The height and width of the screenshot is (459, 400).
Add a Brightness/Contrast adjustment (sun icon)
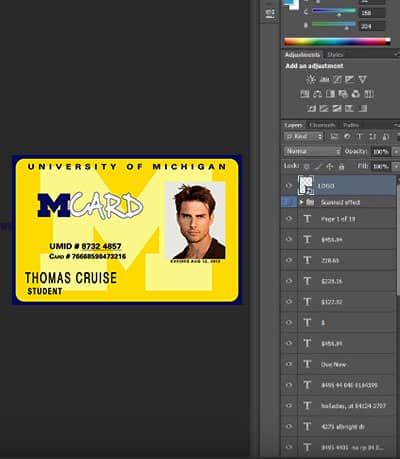[x=311, y=79]
